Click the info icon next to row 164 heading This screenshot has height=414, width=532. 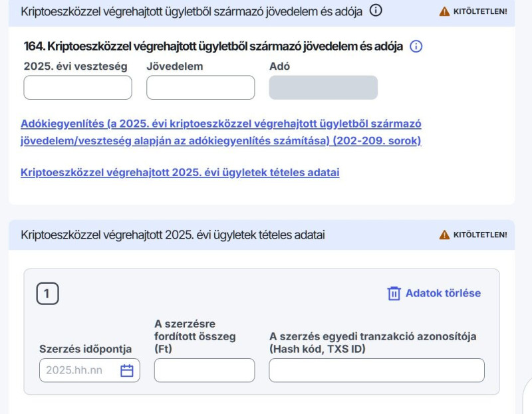coord(416,47)
